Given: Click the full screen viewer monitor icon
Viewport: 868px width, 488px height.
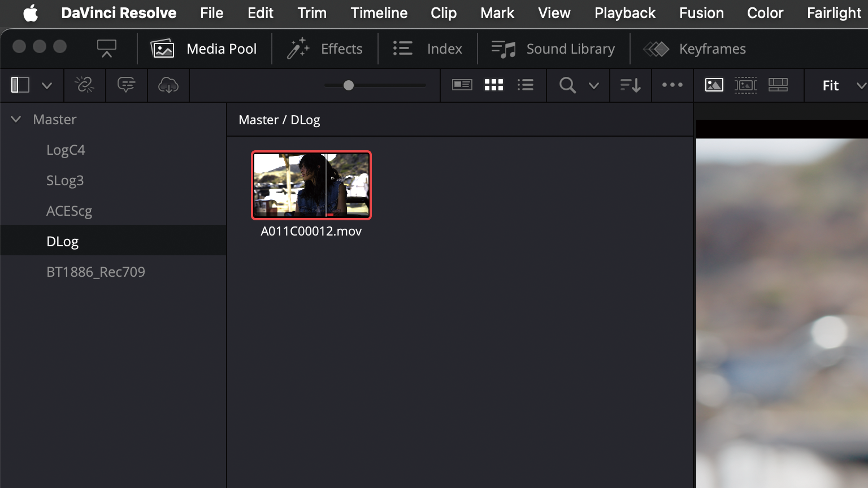Looking at the screenshot, I should click(106, 49).
